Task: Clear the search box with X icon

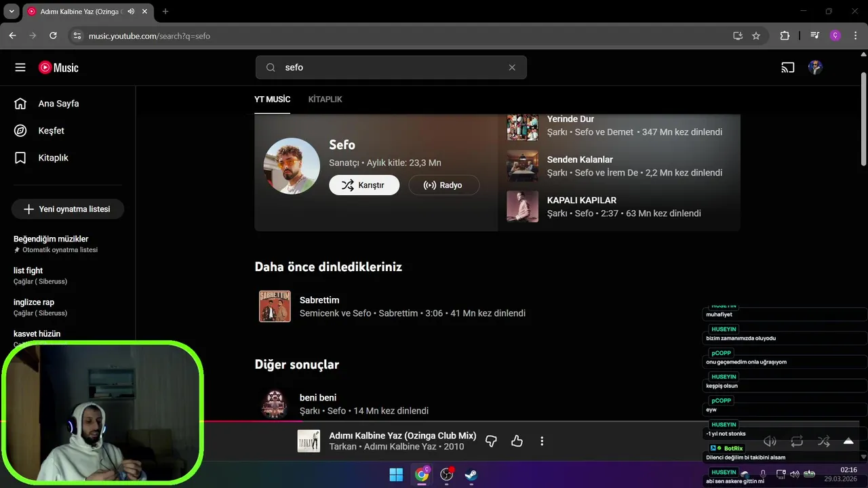Action: click(x=512, y=68)
